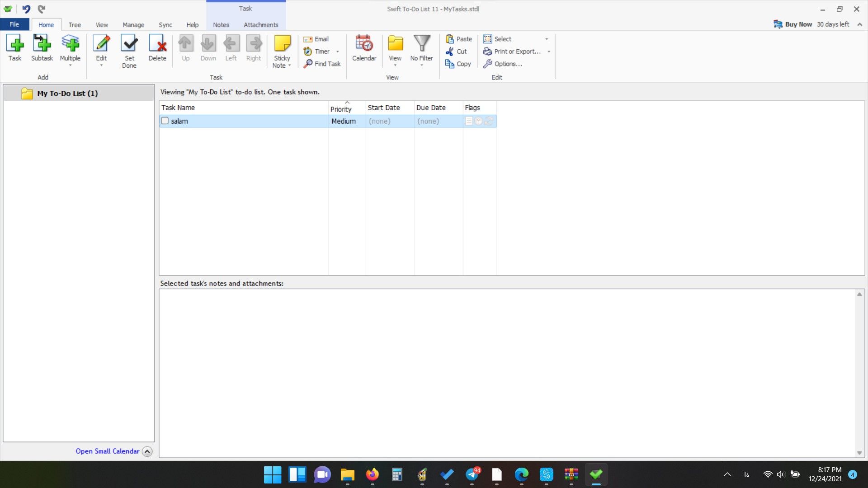868x488 pixels.
Task: Click notes pane scrollbar up arrow
Action: (x=859, y=294)
